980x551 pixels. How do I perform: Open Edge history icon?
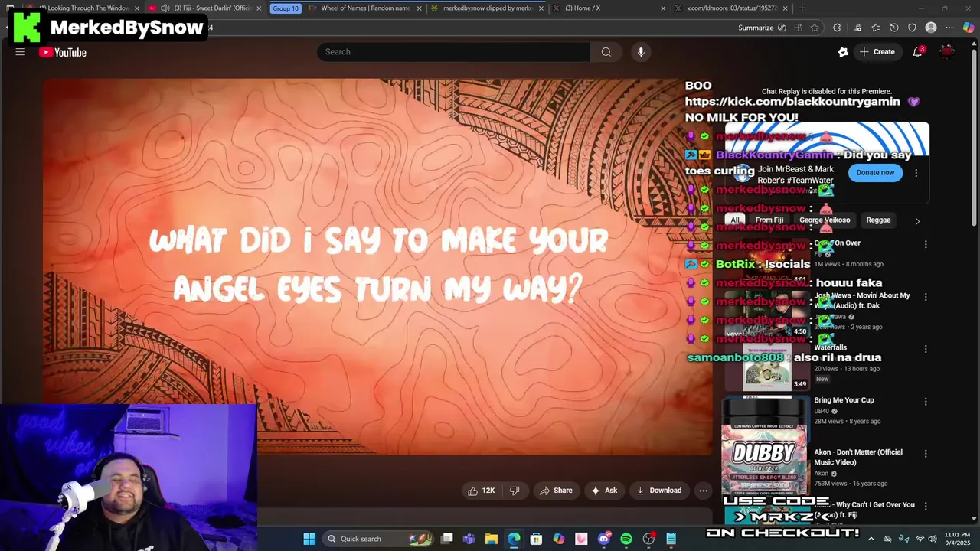[x=894, y=28]
